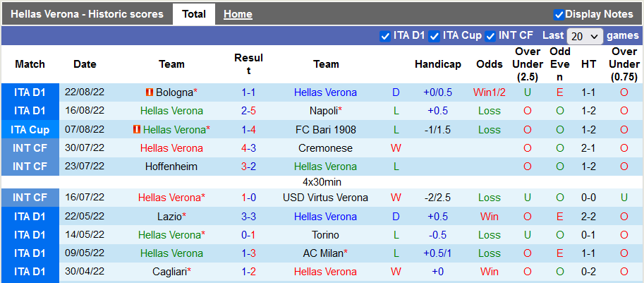Switch to the Total tab

(194, 14)
